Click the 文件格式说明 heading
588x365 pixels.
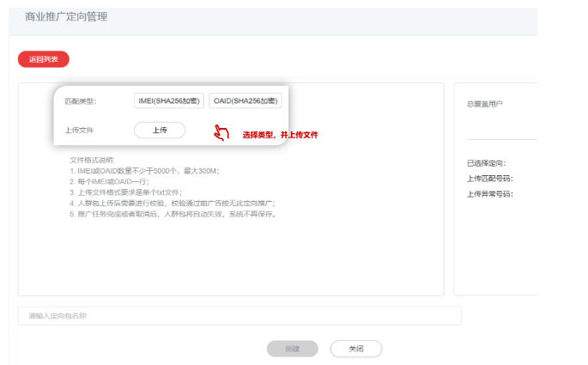92,161
